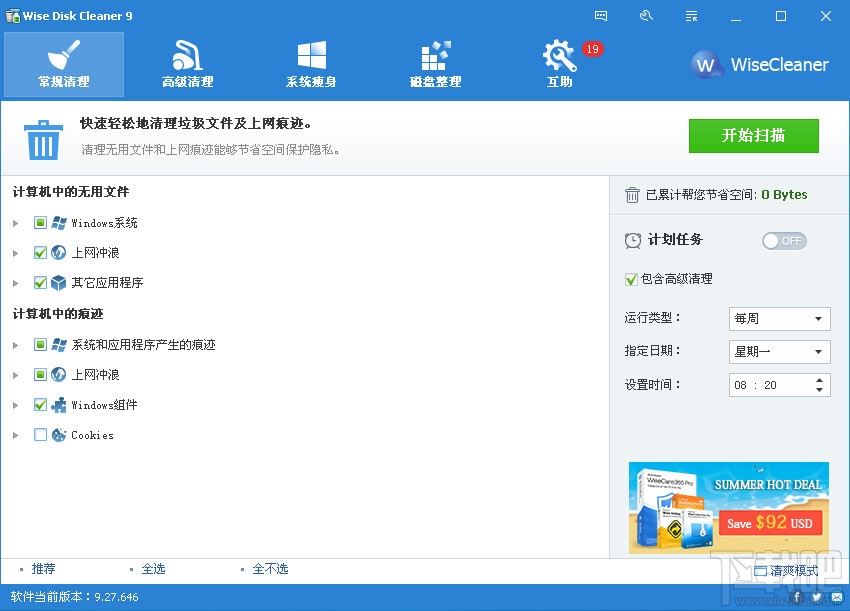
Task: Uncheck 上网冲浪 under 计算机中的无用文件
Action: point(40,253)
